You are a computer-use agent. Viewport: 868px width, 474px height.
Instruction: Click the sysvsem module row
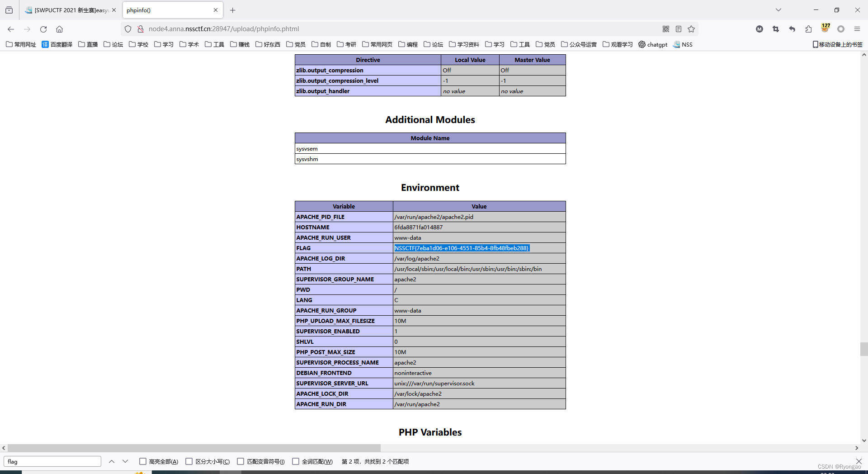430,148
